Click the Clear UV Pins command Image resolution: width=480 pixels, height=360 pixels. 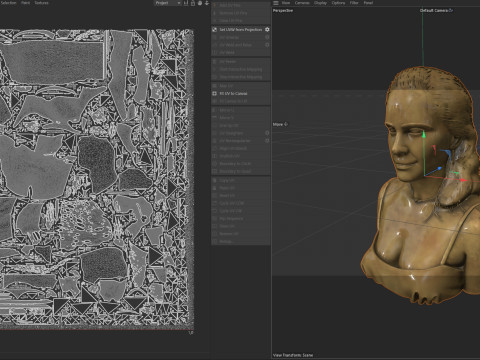tap(241, 21)
